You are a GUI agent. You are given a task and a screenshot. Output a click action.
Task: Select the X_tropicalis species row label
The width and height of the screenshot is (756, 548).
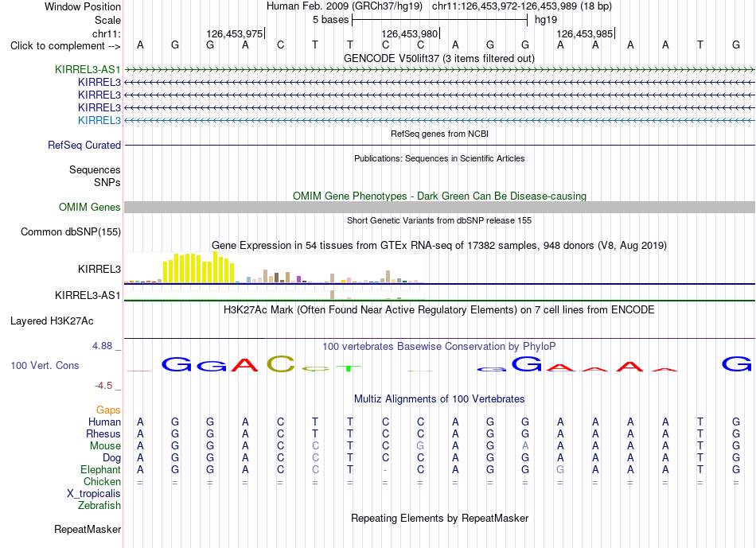(94, 494)
